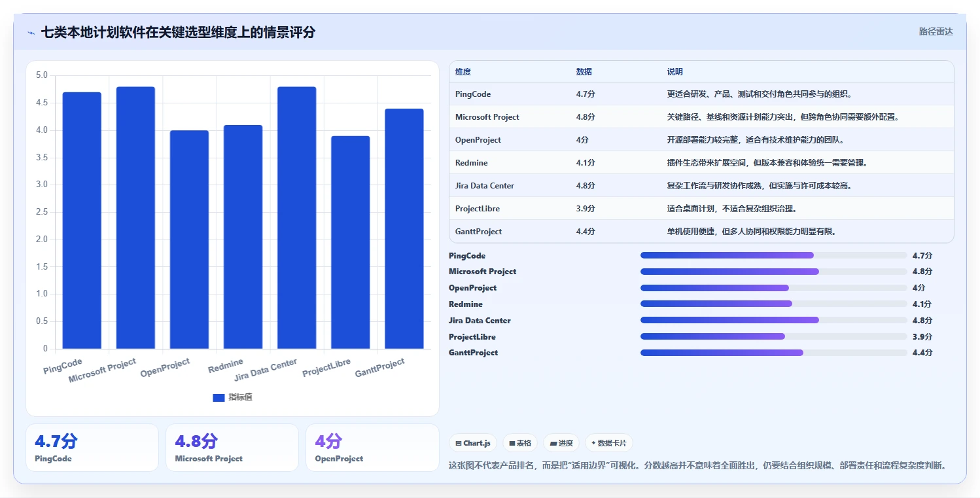This screenshot has width=980, height=498.
Task: Click the 数据 column header
Action: click(x=584, y=71)
